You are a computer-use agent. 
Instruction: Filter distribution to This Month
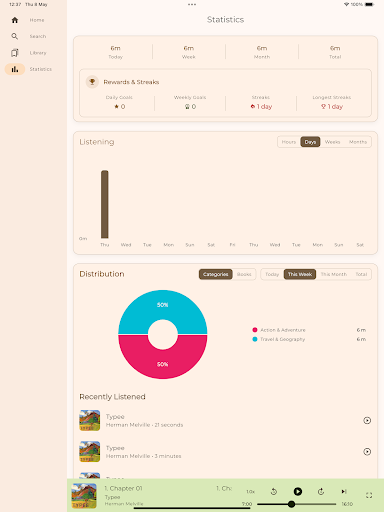pyautogui.click(x=334, y=274)
